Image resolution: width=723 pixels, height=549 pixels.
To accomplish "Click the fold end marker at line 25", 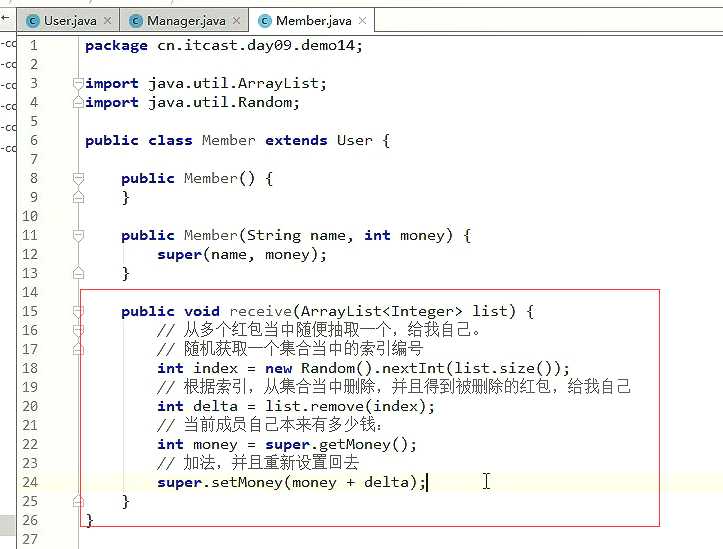I will pos(78,501).
